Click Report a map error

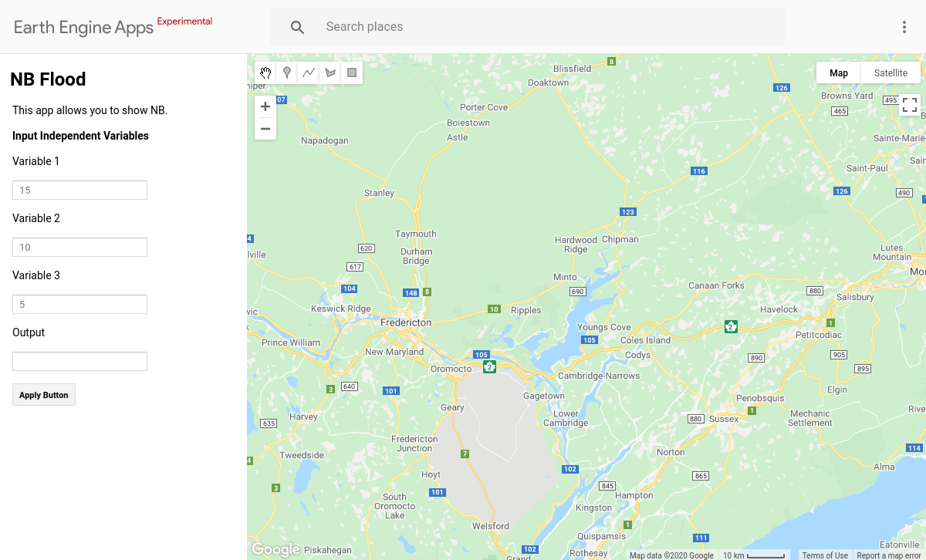tap(887, 555)
